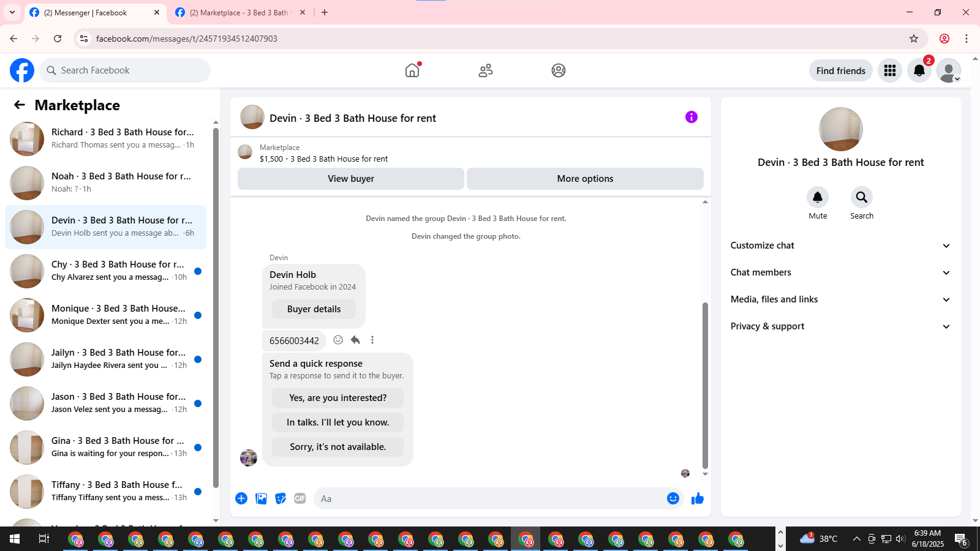
Task: Open the Chrome profile icon
Action: 944,39
